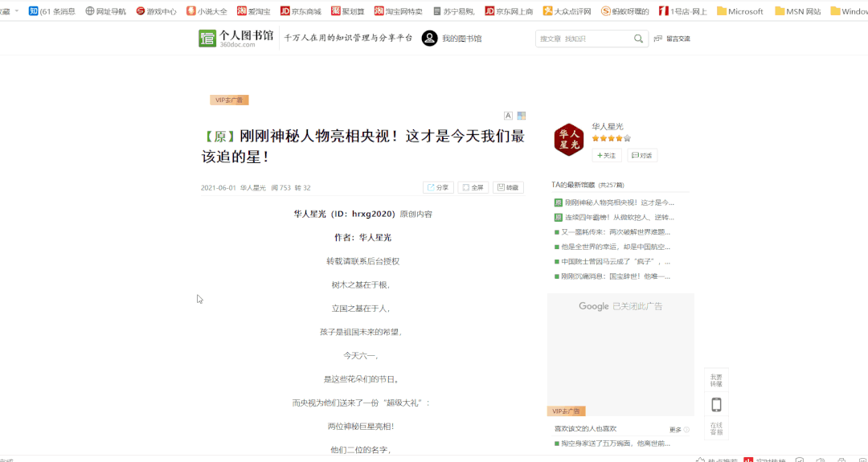This screenshot has height=462, width=868.
Task: Click the article title 刚刚神秘人物亮相央视
Action: (362, 146)
